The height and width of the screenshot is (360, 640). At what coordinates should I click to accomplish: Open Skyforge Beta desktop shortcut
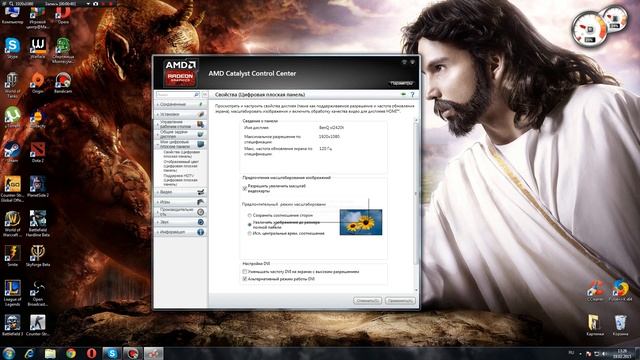coord(38,256)
